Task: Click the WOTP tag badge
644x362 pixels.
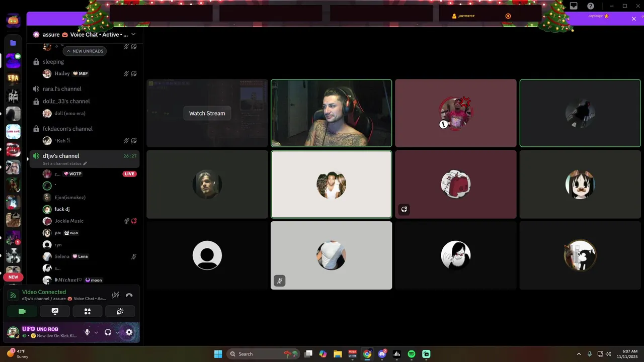Action: [x=72, y=174]
